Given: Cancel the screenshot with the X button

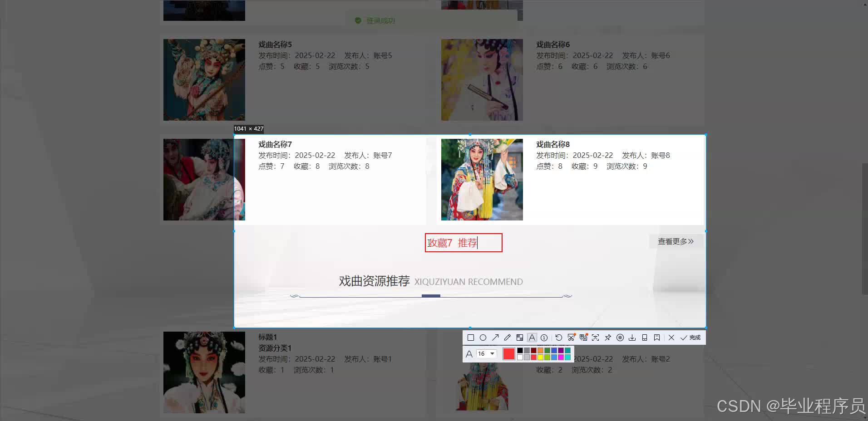Looking at the screenshot, I should tap(671, 338).
